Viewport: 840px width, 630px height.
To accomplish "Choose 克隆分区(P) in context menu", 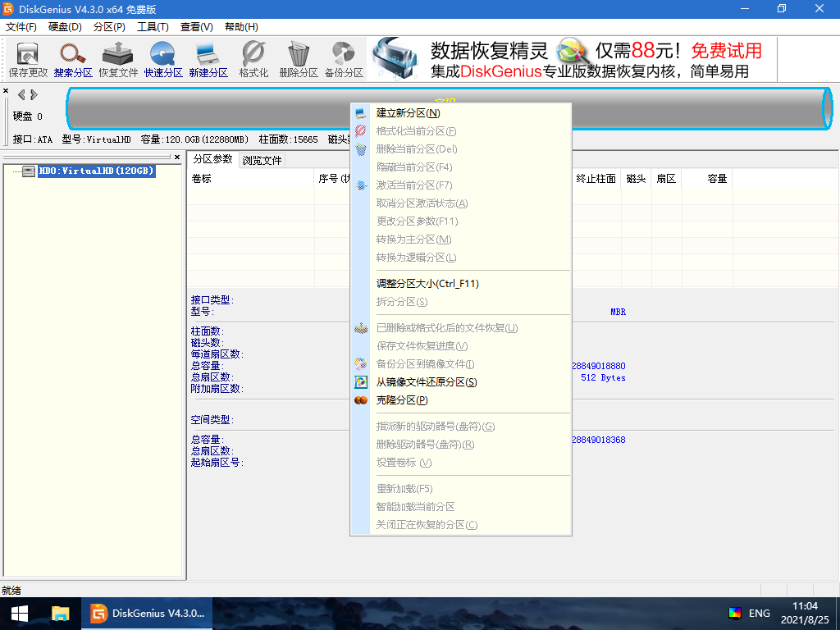I will 461,400.
